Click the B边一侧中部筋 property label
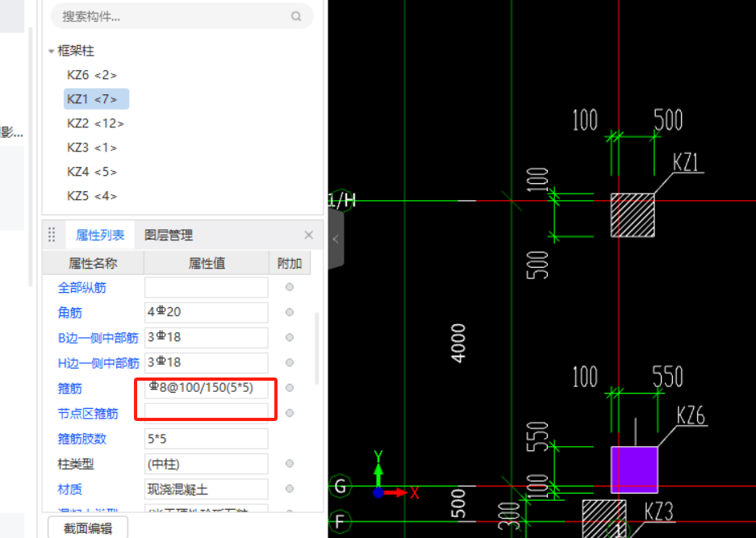 click(98, 338)
